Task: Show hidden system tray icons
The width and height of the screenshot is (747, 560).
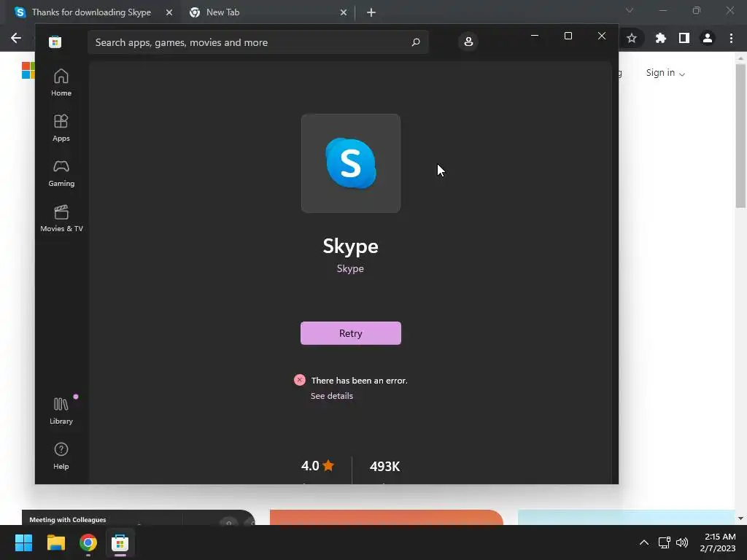Action: tap(643, 542)
